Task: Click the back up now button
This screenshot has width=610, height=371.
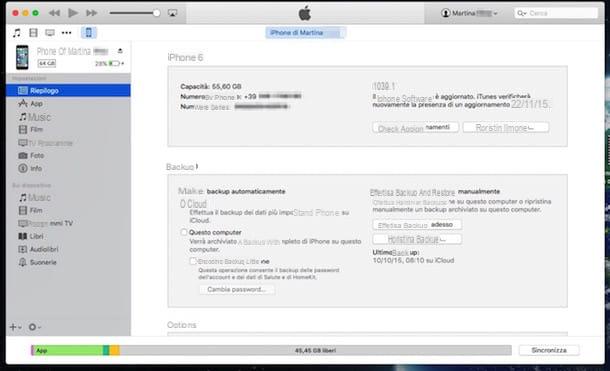Action: pos(417,225)
